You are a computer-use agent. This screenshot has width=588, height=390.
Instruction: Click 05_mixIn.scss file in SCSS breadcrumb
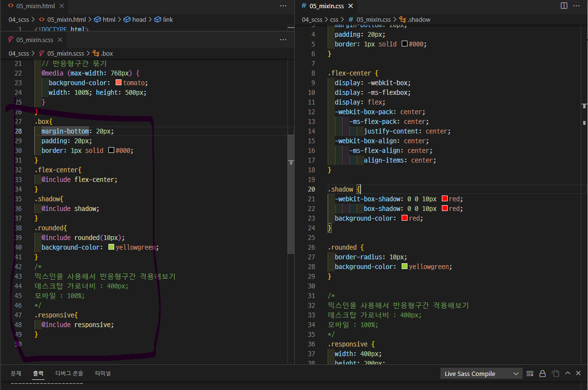61,54
